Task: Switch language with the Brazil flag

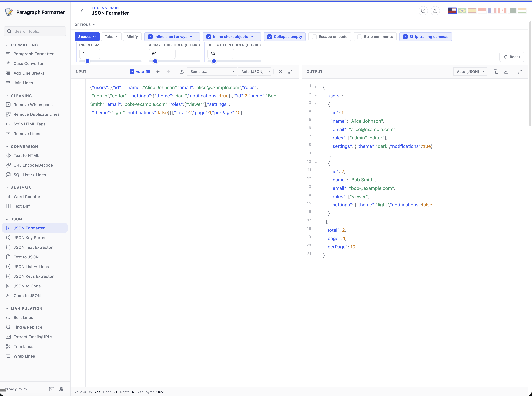Action: tap(462, 11)
